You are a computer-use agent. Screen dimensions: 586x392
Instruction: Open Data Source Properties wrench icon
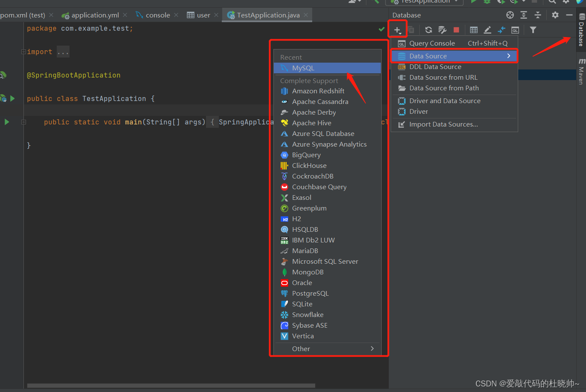click(x=442, y=30)
